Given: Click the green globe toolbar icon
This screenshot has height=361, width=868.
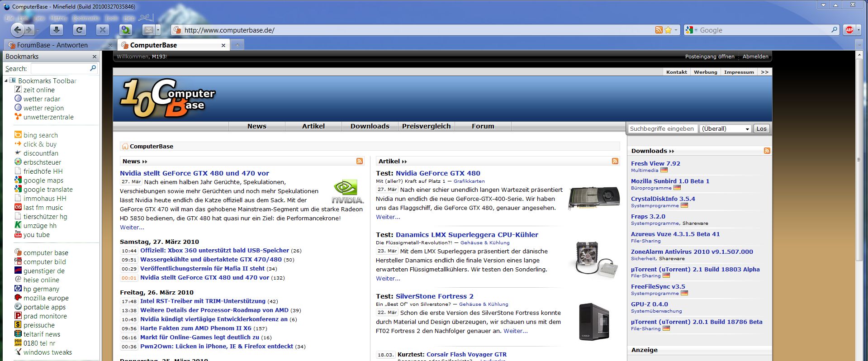Looking at the screenshot, I should pyautogui.click(x=126, y=30).
